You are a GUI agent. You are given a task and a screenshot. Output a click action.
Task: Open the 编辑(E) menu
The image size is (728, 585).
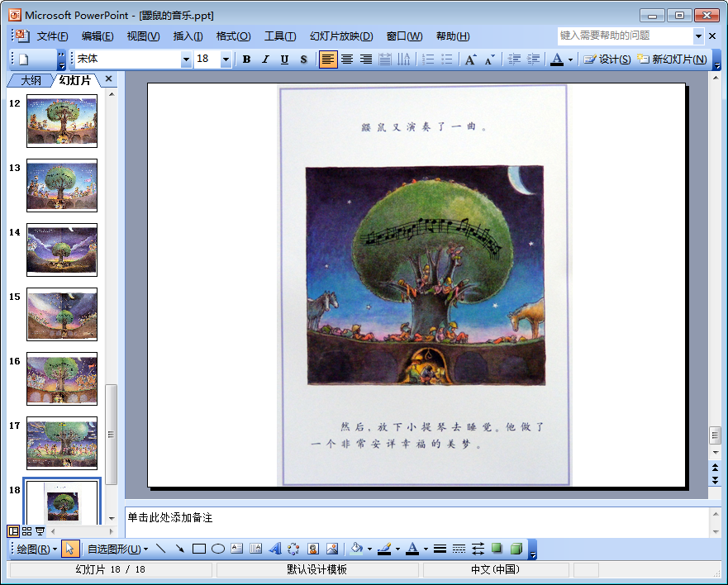[x=98, y=36]
